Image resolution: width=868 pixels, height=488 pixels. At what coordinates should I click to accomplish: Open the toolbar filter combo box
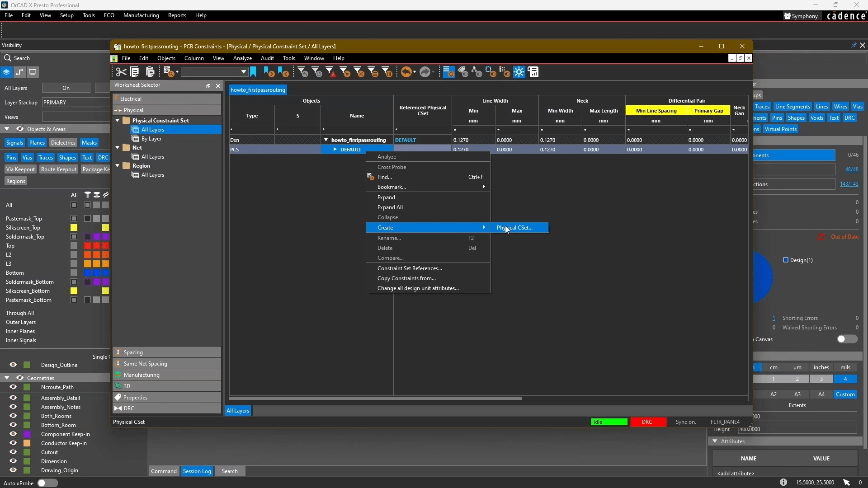(x=214, y=72)
